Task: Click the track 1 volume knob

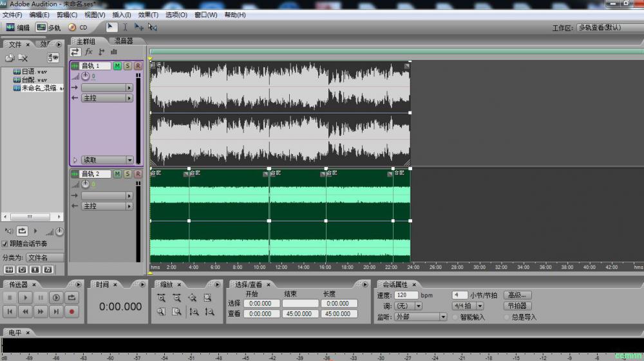Action: pyautogui.click(x=85, y=76)
